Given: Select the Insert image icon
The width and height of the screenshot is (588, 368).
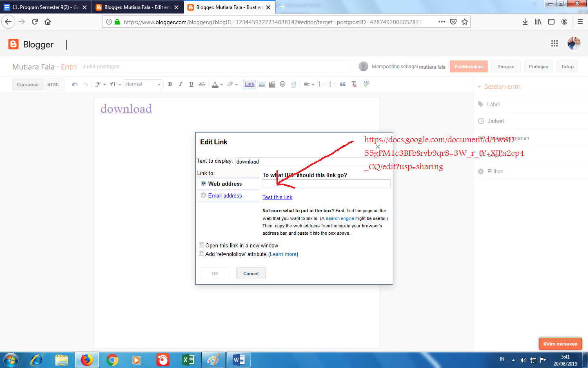Looking at the screenshot, I should (262, 84).
